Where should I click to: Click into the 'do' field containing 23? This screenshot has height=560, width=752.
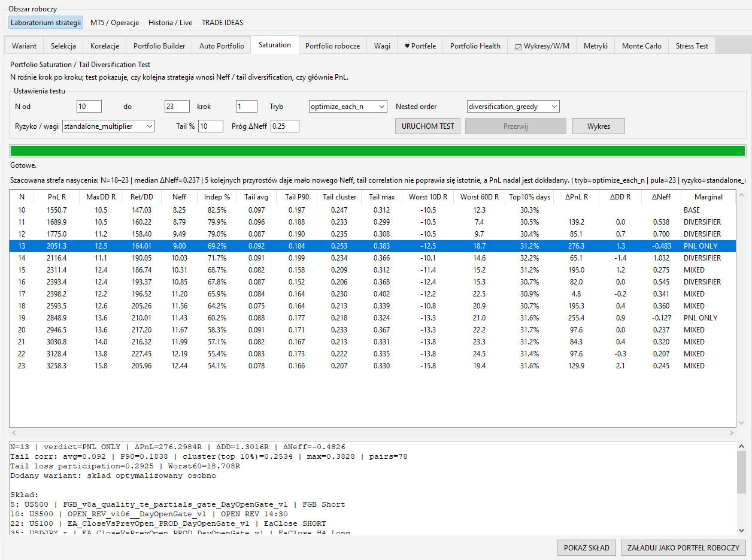177,107
